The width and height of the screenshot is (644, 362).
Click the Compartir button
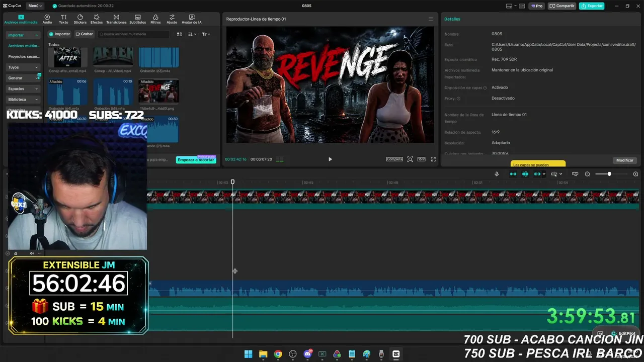coord(562,6)
